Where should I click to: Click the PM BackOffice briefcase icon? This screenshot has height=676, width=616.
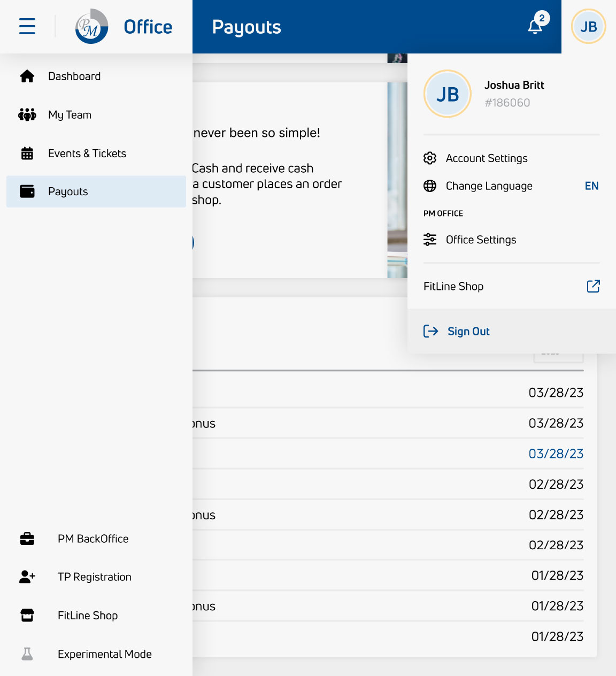27,539
